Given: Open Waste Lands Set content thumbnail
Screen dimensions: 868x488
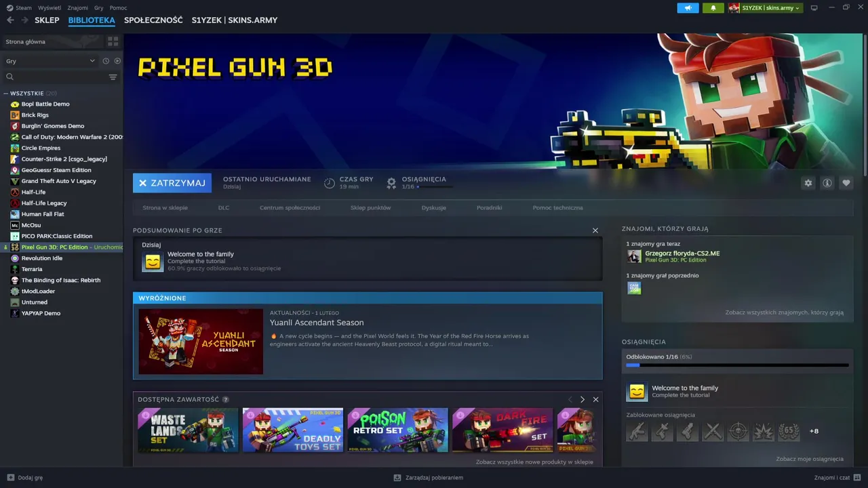Looking at the screenshot, I should [x=188, y=430].
